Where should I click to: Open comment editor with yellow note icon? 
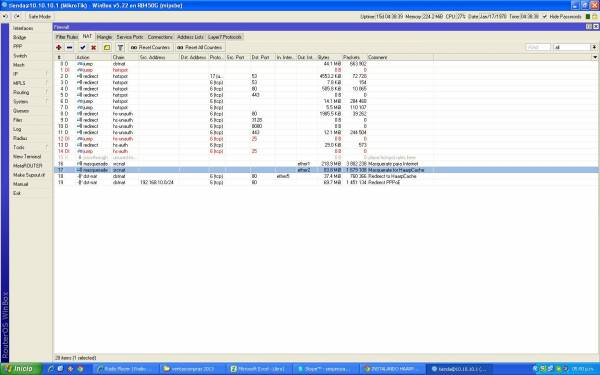107,47
